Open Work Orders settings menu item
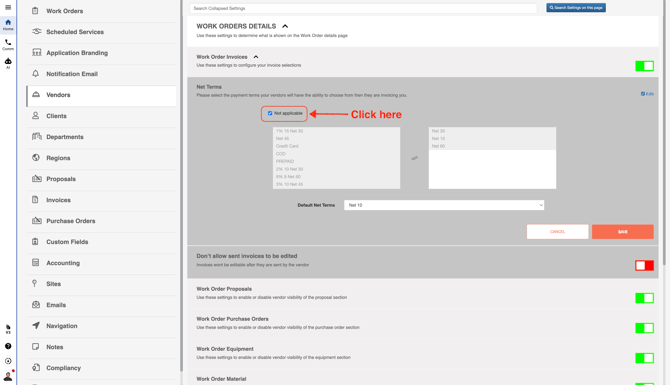This screenshot has width=670, height=385. pyautogui.click(x=101, y=11)
